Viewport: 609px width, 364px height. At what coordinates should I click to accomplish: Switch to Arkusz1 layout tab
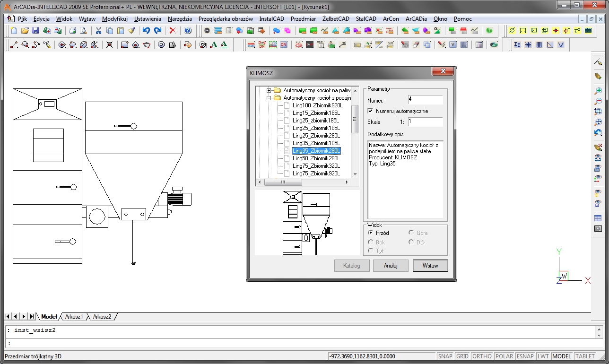(x=74, y=317)
